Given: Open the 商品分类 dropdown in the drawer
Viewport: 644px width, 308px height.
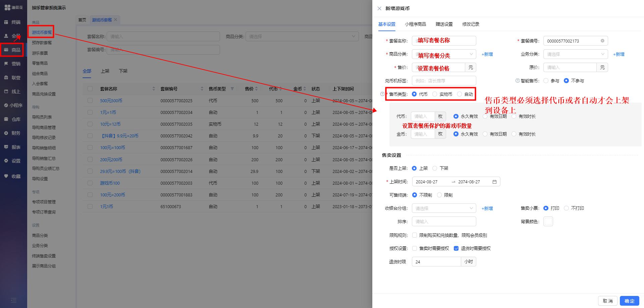Looking at the screenshot, I should point(444,54).
